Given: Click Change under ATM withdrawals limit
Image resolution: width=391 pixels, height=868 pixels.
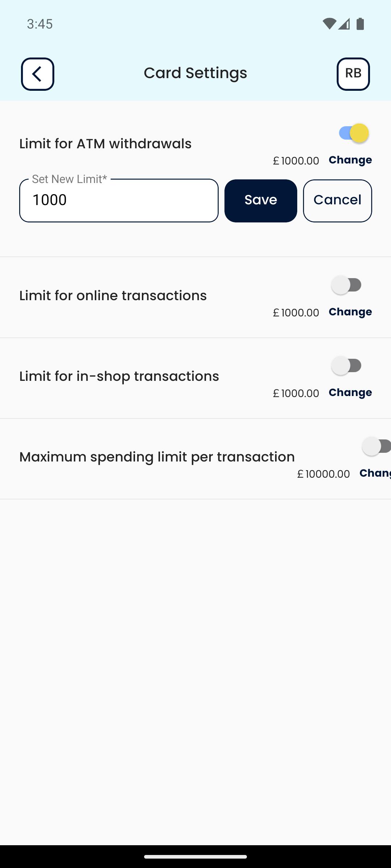Looking at the screenshot, I should pos(350,160).
